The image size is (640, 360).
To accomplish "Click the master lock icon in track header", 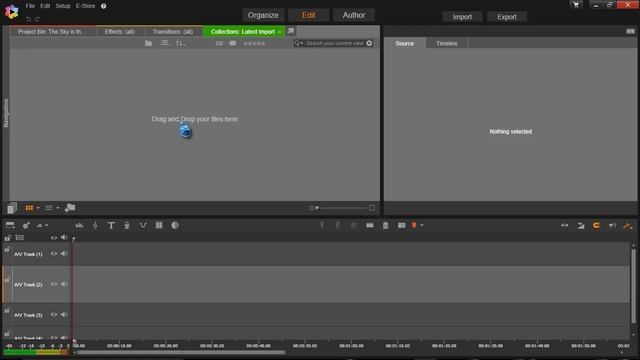I will point(8,238).
